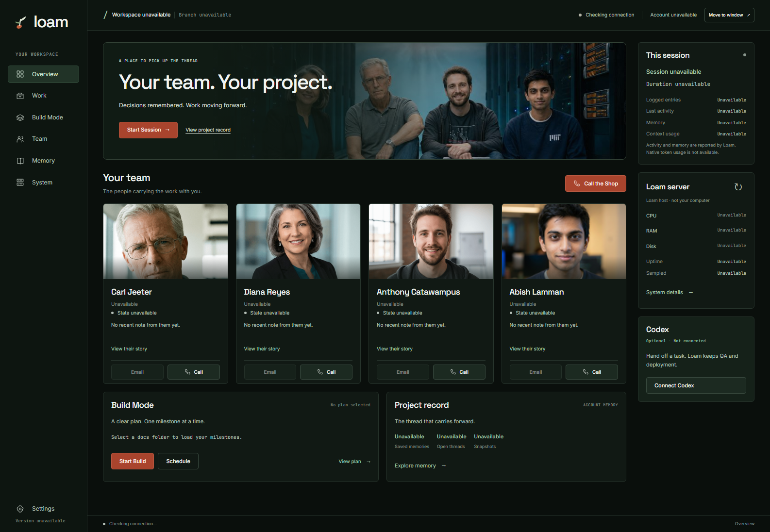This screenshot has width=770, height=532.
Task: Click the System server icon
Action: [x=20, y=183]
